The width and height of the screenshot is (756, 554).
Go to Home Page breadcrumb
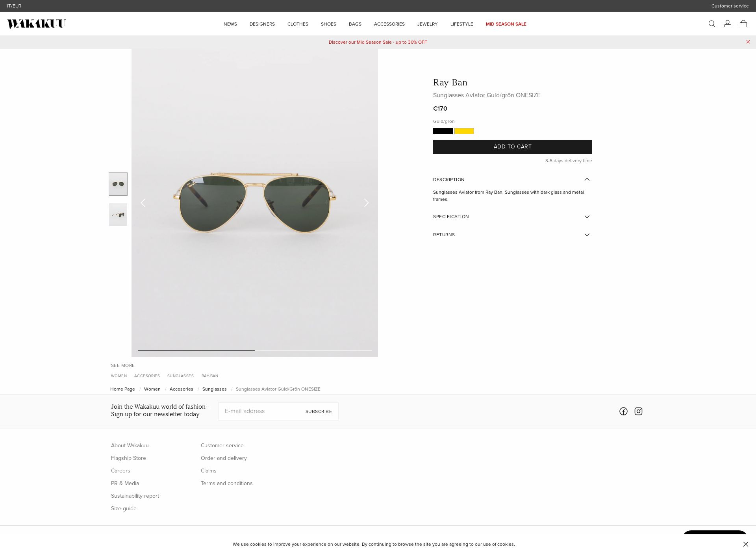coord(122,389)
